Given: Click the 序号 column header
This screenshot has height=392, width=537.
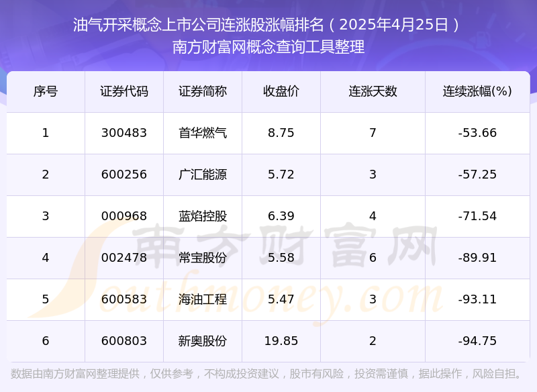Looking at the screenshot, I should tap(46, 91).
